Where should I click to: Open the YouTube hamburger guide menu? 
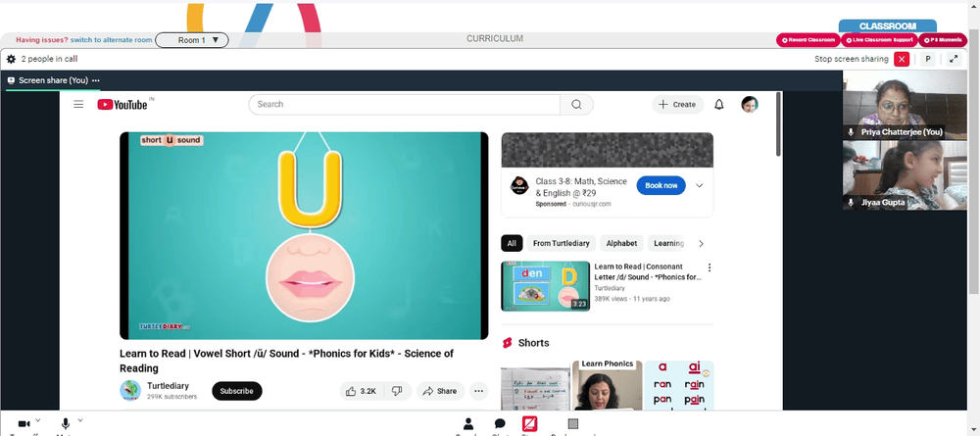click(x=78, y=104)
